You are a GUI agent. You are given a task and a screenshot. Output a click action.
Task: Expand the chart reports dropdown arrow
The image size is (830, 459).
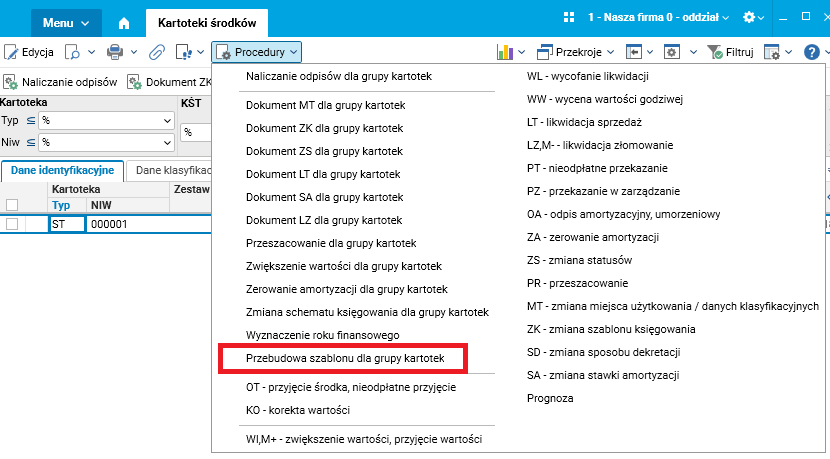tap(521, 52)
